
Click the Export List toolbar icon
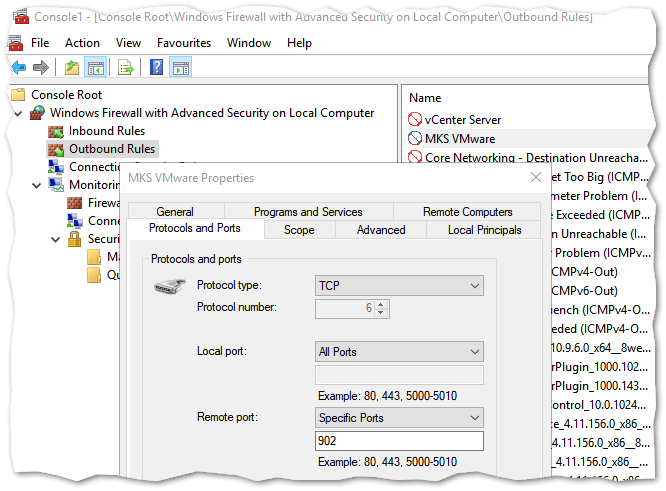point(126,68)
